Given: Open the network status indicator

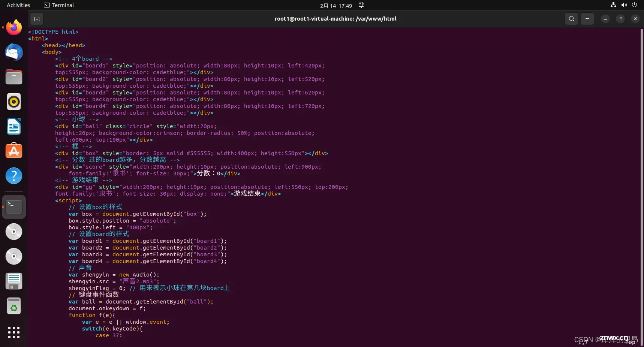Looking at the screenshot, I should pos(613,5).
